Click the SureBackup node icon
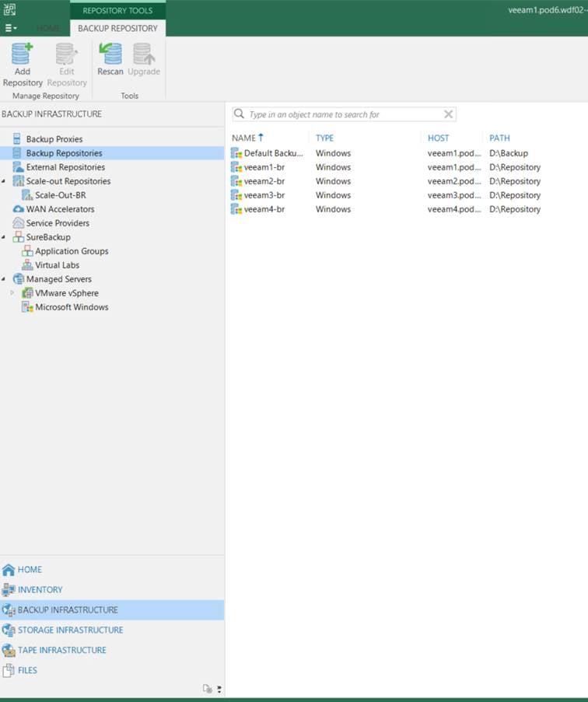 pyautogui.click(x=19, y=237)
